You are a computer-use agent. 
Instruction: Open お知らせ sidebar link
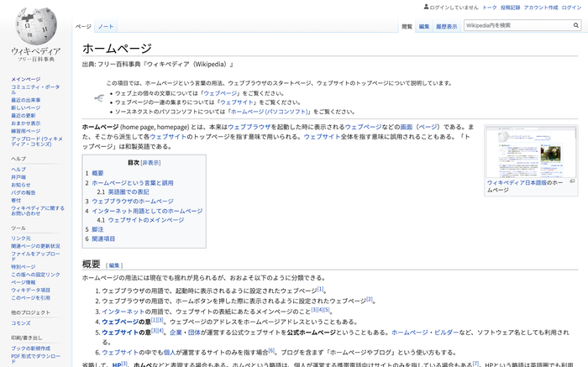(21, 185)
